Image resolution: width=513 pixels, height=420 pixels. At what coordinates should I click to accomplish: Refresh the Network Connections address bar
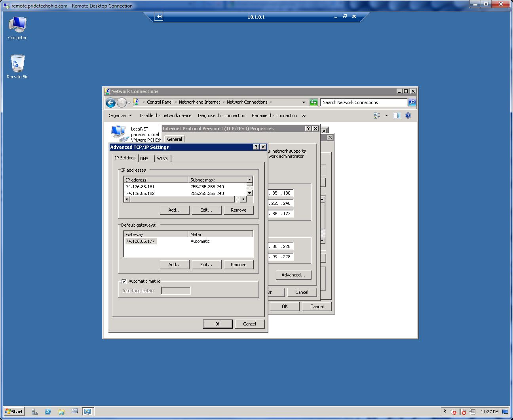point(313,102)
